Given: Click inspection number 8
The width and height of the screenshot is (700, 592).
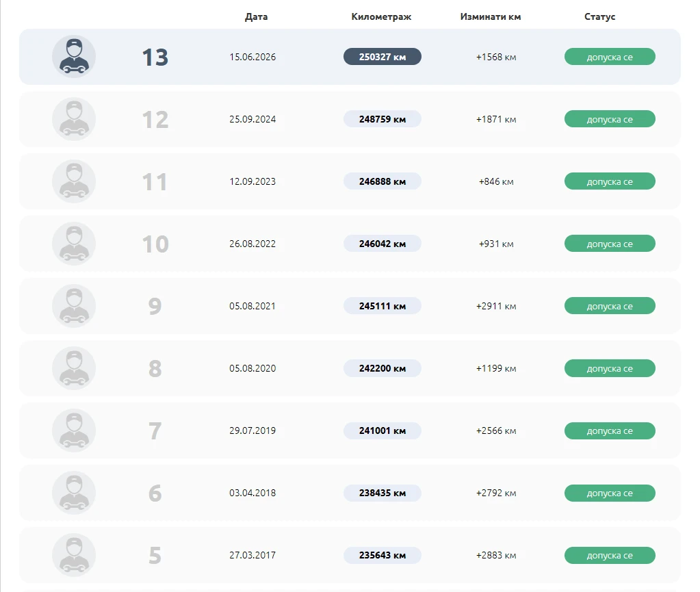Looking at the screenshot, I should (155, 369).
